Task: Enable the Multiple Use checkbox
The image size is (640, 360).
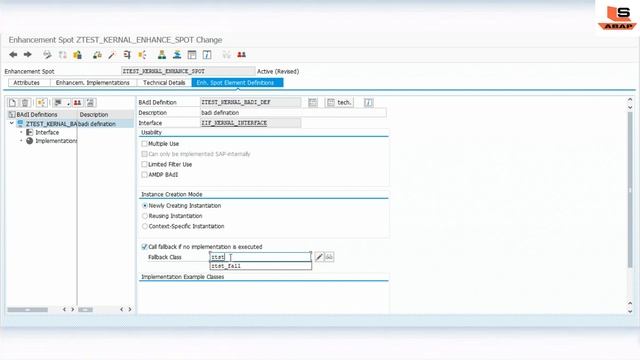Action: 144,144
